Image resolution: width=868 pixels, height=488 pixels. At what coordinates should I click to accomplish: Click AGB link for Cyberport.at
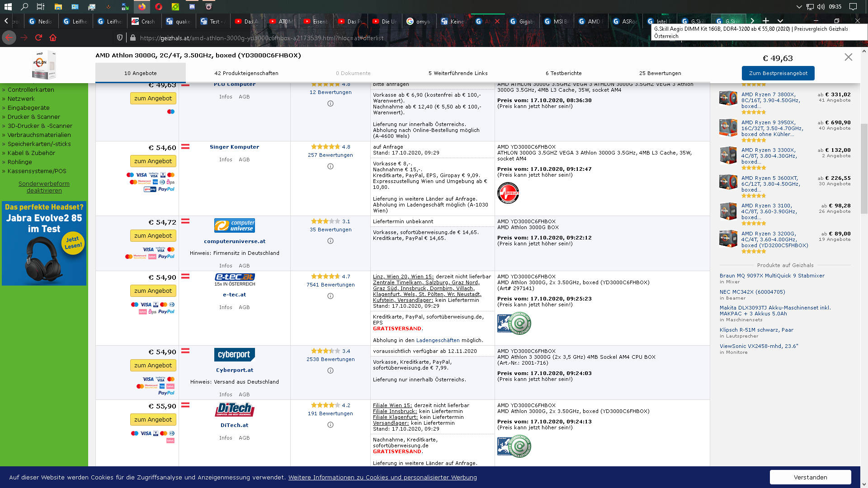click(x=244, y=394)
